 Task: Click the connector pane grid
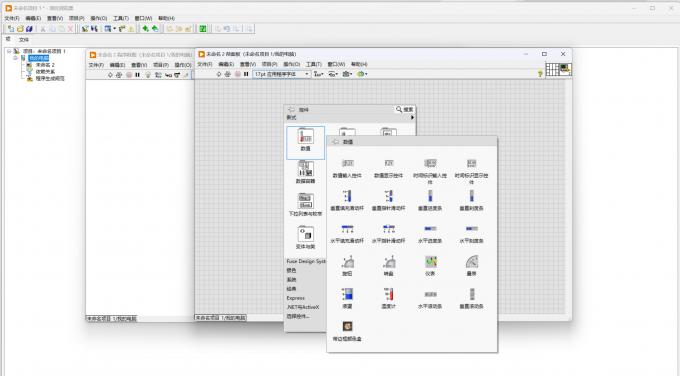[552, 69]
